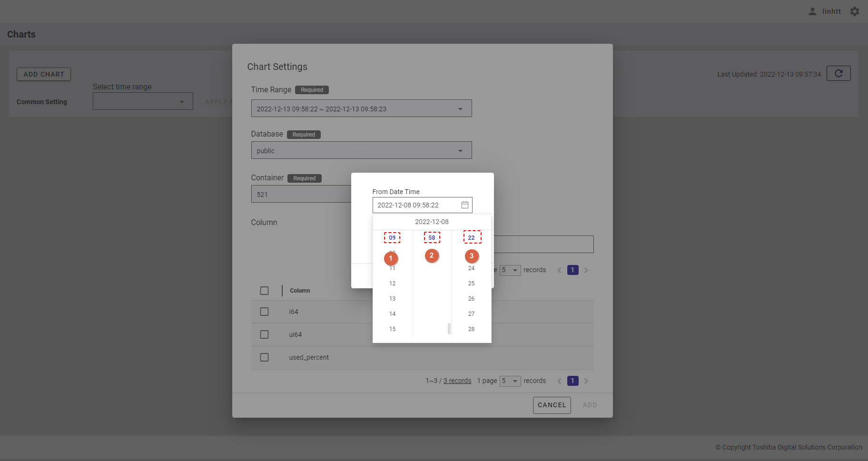Go to previous page in bottom pagination
The image size is (868, 461).
559,381
